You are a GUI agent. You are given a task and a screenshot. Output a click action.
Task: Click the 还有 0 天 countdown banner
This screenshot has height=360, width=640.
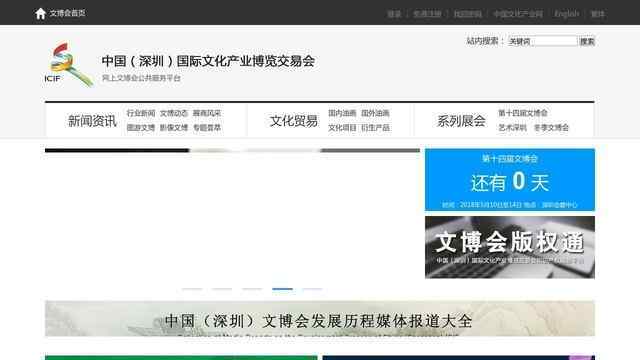(510, 180)
